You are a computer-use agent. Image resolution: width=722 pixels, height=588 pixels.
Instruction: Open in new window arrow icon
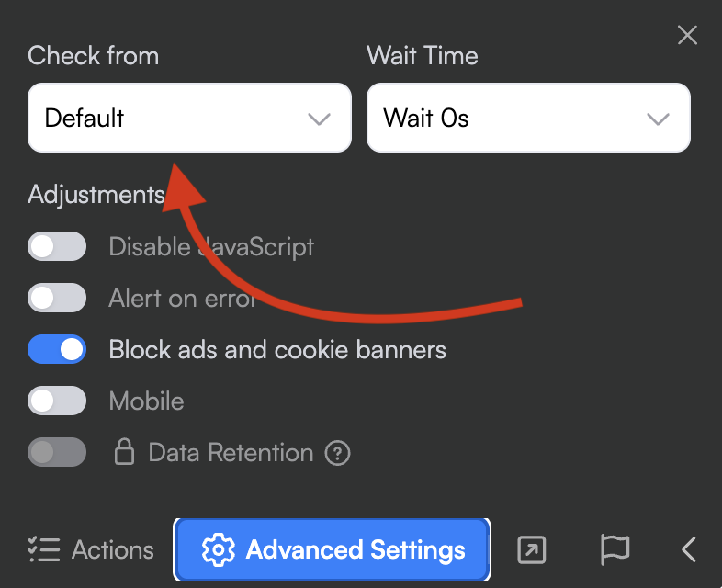pos(532,549)
